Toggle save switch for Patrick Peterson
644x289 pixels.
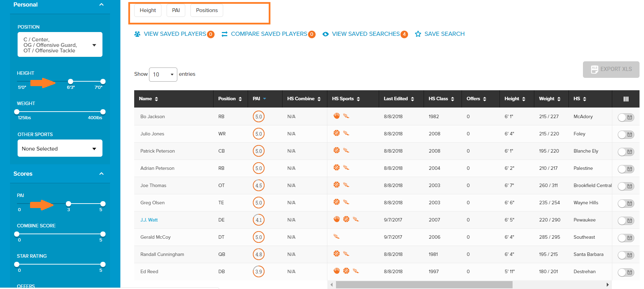click(x=626, y=152)
